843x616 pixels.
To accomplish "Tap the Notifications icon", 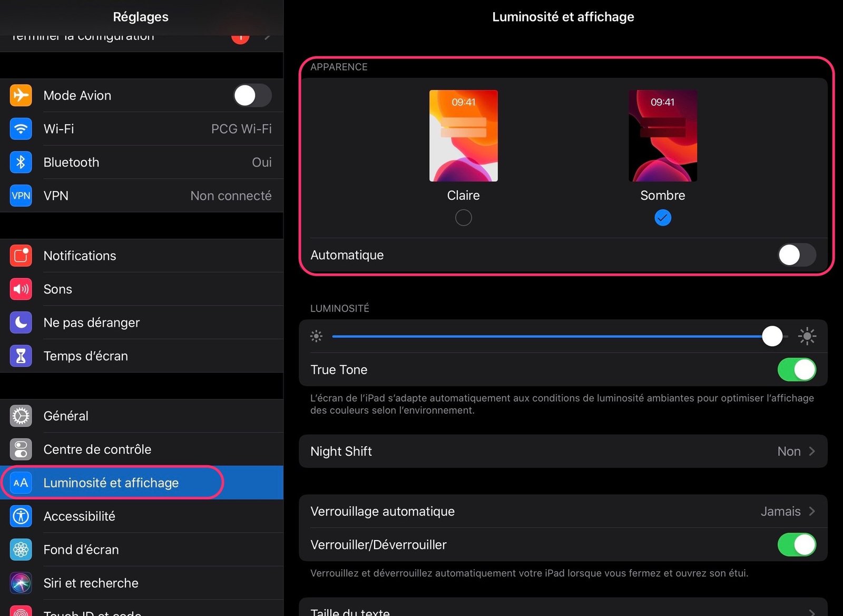I will click(21, 256).
